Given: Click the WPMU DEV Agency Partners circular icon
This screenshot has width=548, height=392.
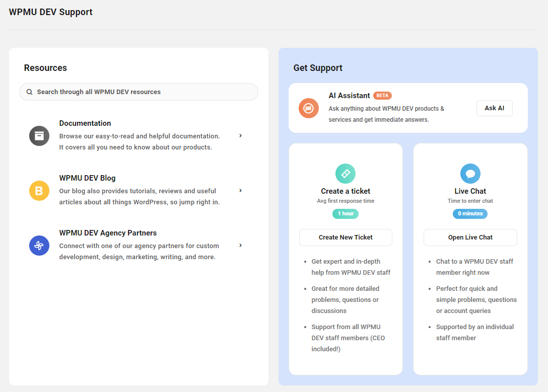Looking at the screenshot, I should [39, 245].
